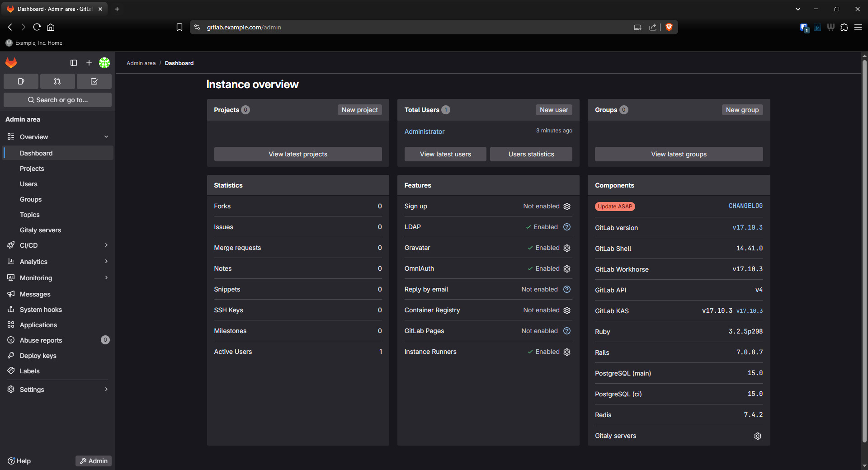Click the Sign up settings gear
This screenshot has width=868, height=470.
[x=567, y=207]
